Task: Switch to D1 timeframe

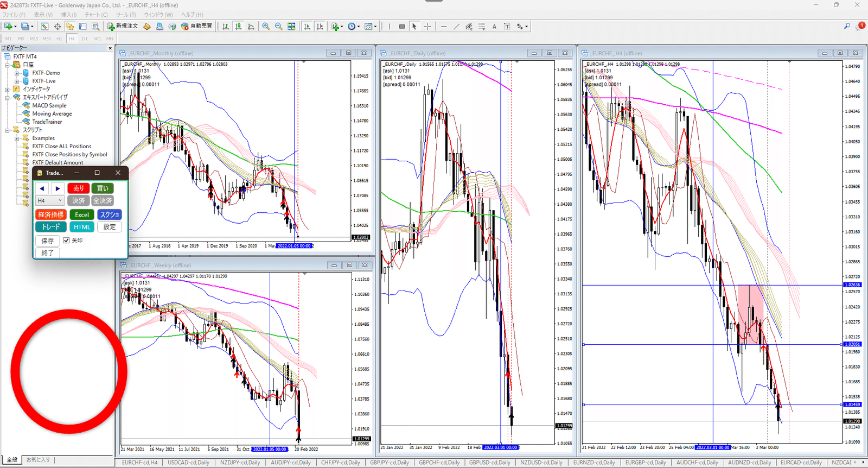Action: 85,39
